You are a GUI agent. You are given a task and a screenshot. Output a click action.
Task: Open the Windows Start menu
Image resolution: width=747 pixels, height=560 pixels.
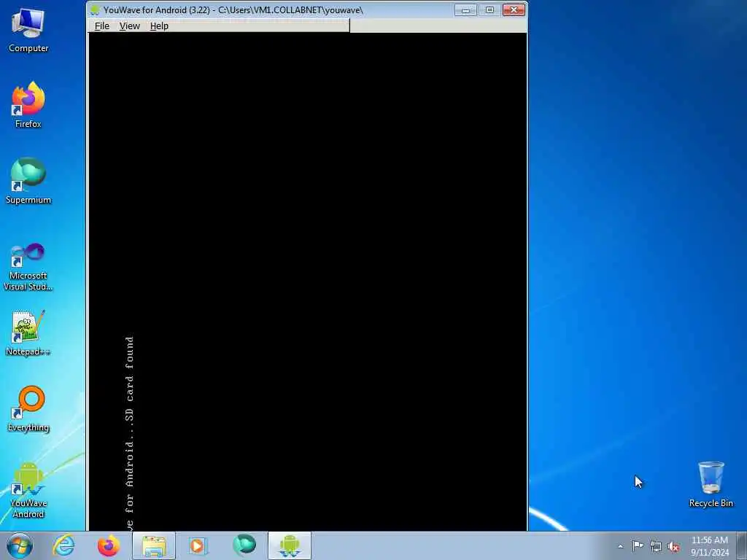[x=20, y=545]
